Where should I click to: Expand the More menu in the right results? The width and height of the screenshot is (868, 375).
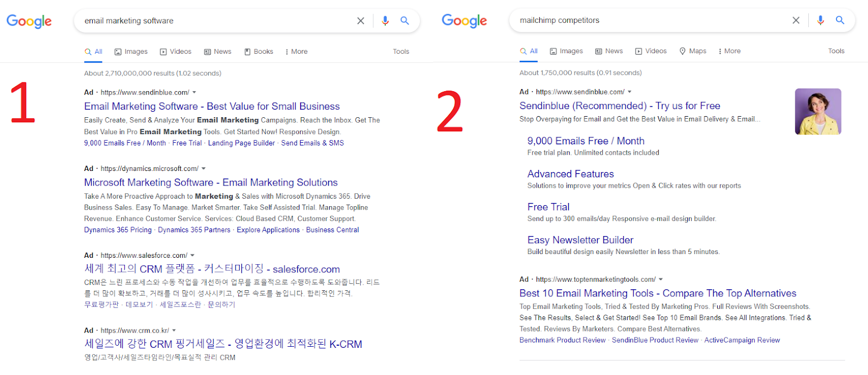(x=730, y=51)
